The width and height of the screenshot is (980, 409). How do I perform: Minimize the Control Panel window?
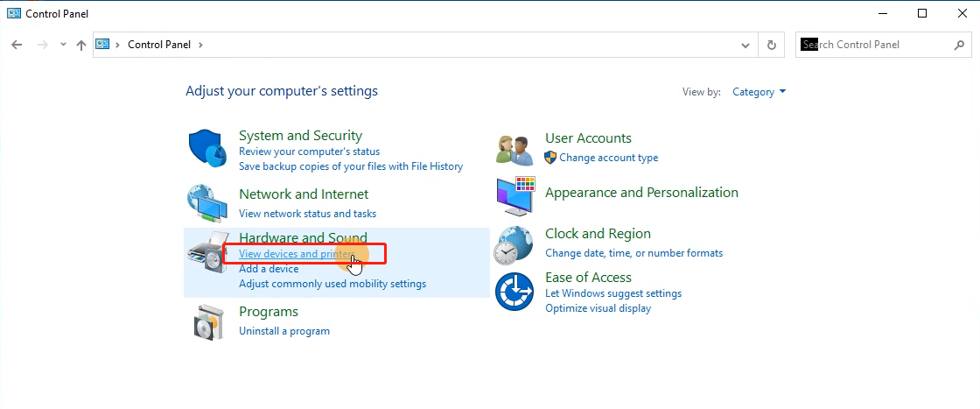pyautogui.click(x=882, y=13)
